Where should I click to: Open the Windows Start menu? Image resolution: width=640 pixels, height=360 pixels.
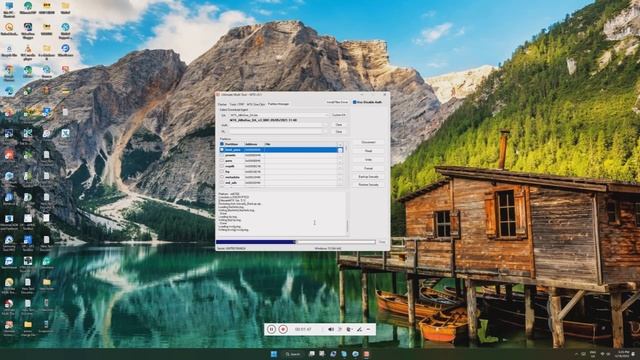tap(273, 354)
